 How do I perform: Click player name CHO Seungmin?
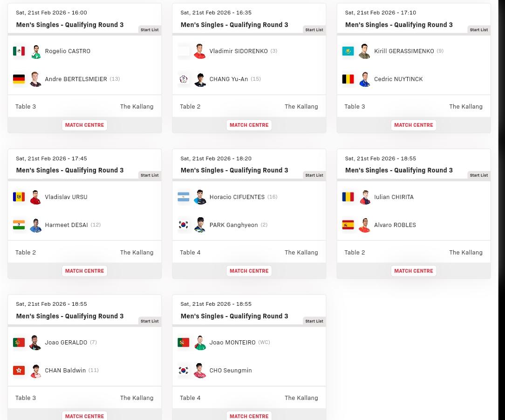tap(230, 370)
